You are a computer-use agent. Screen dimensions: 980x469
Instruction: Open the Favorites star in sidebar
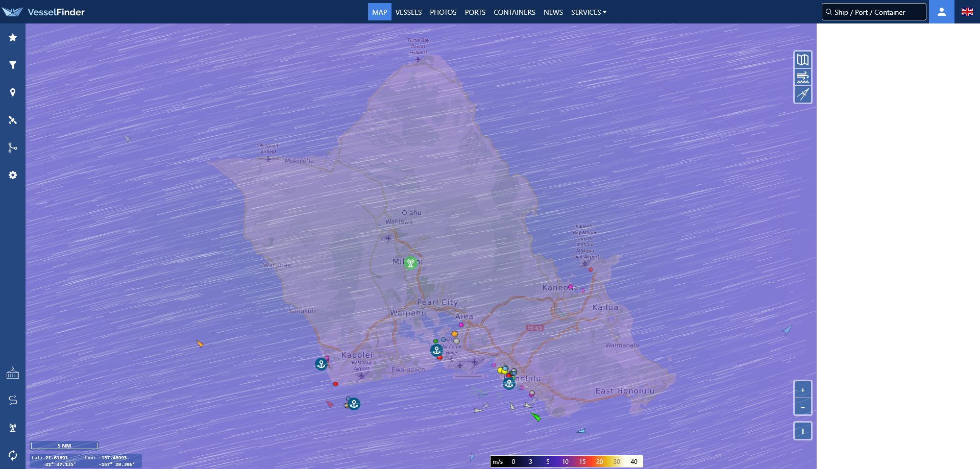pyautogui.click(x=13, y=37)
